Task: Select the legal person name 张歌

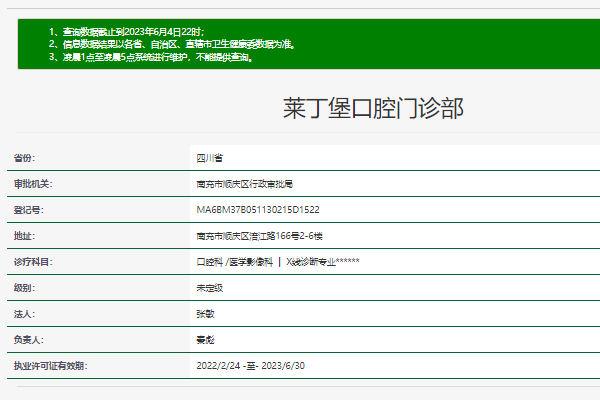Action: click(205, 314)
